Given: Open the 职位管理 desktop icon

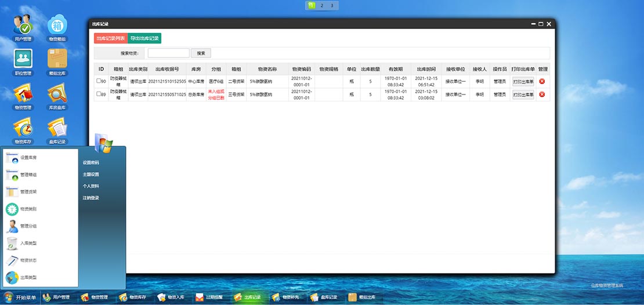Looking at the screenshot, I should pyautogui.click(x=23, y=62).
